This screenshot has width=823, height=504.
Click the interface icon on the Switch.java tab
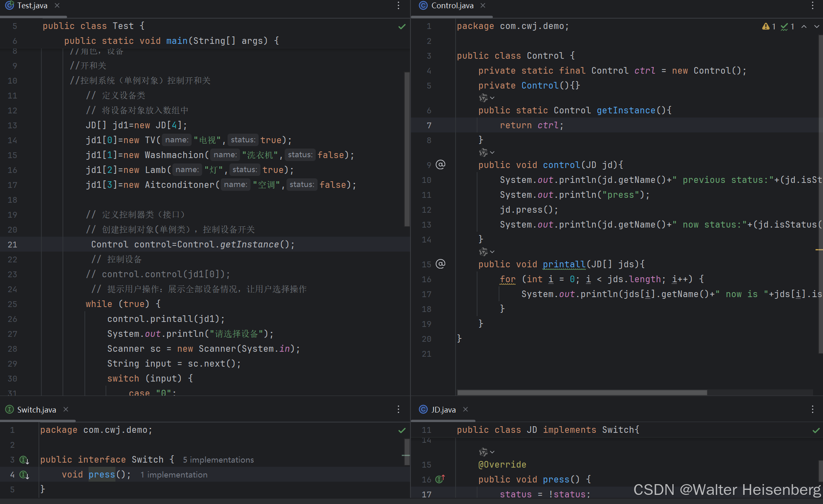(9, 409)
